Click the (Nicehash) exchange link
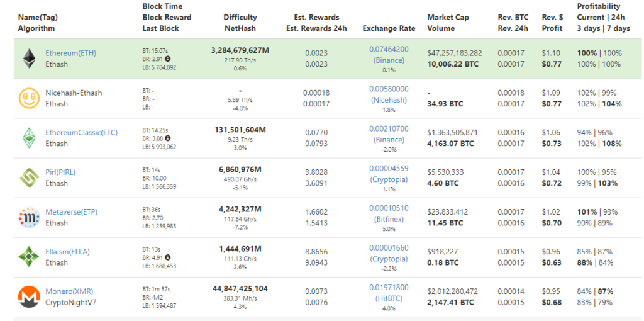 tap(389, 100)
